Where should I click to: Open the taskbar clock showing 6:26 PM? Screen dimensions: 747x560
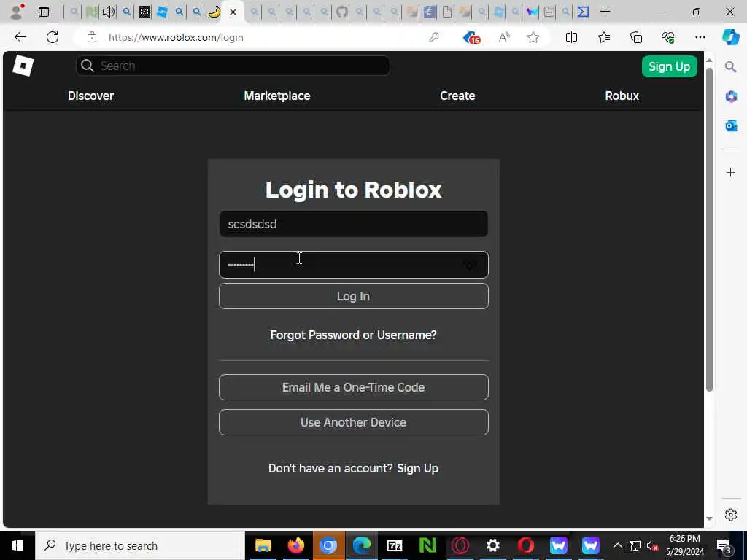tap(684, 545)
